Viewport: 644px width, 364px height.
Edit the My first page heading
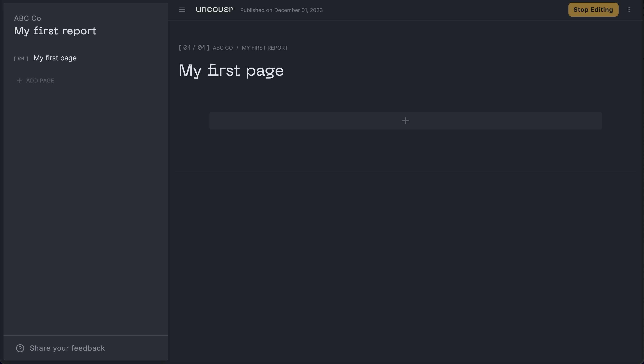(231, 70)
